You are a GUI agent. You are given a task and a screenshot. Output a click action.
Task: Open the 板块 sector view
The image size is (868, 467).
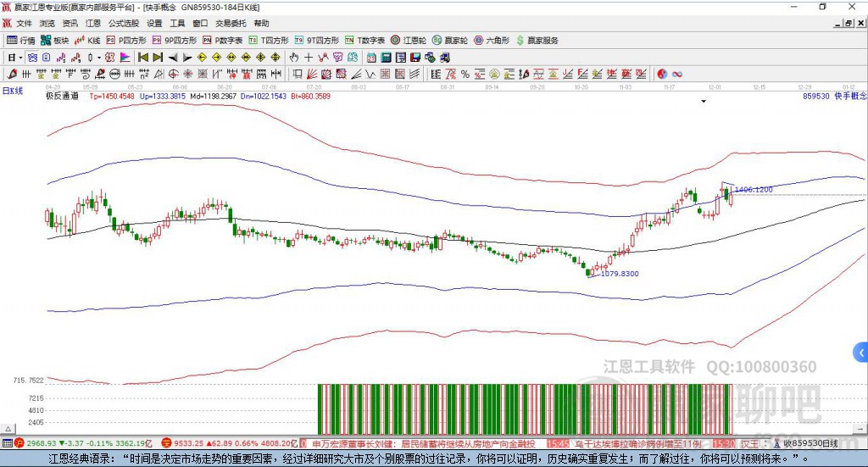pyautogui.click(x=55, y=40)
